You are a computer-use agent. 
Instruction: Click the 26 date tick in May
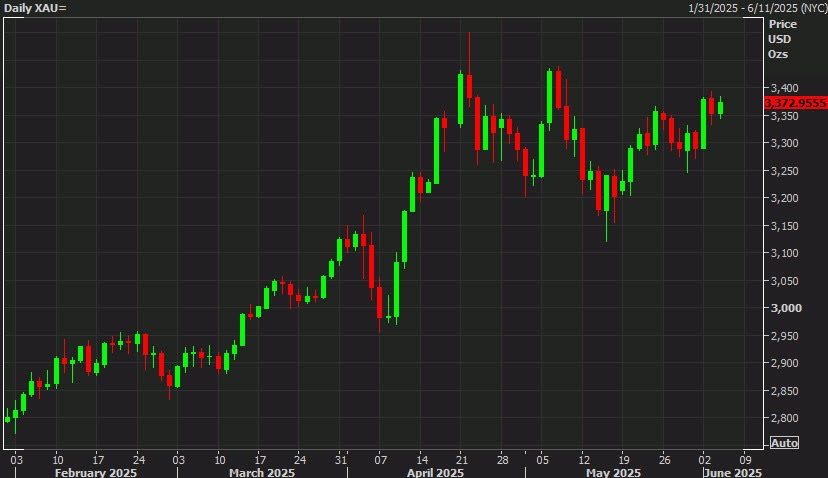[x=664, y=460]
